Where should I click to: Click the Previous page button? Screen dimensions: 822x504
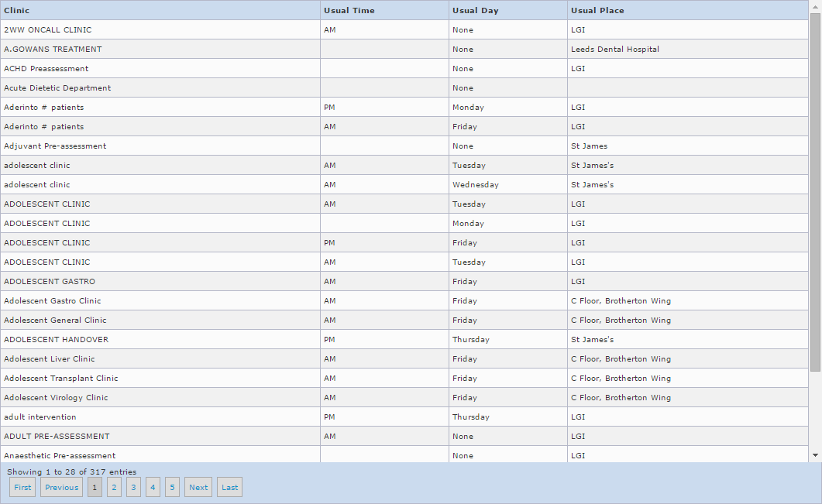tap(61, 487)
